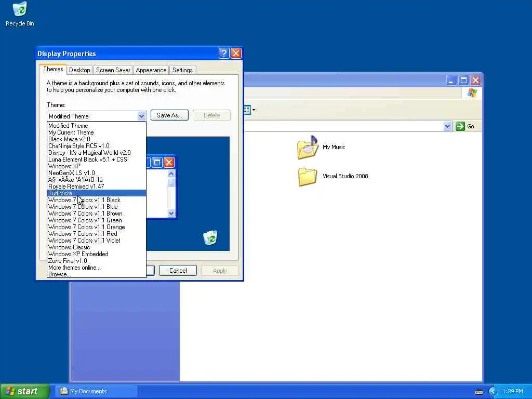Select Windows 7 Colors v1.1 Violet
The height and width of the screenshot is (399, 532).
[x=96, y=241]
